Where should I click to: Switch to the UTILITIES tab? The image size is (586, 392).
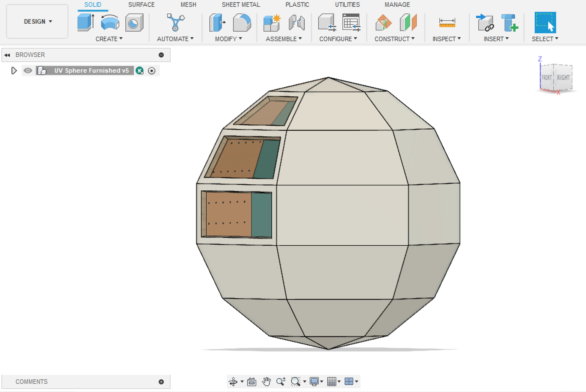(347, 5)
